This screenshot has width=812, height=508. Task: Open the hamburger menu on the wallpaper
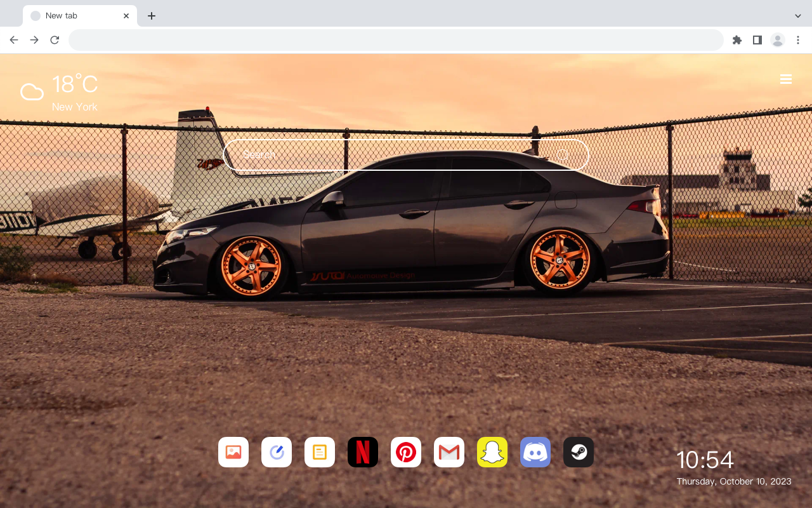pos(786,79)
